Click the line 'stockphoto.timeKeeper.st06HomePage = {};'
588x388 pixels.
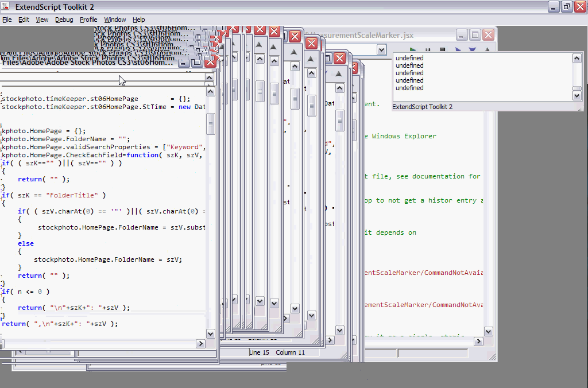[96, 99]
